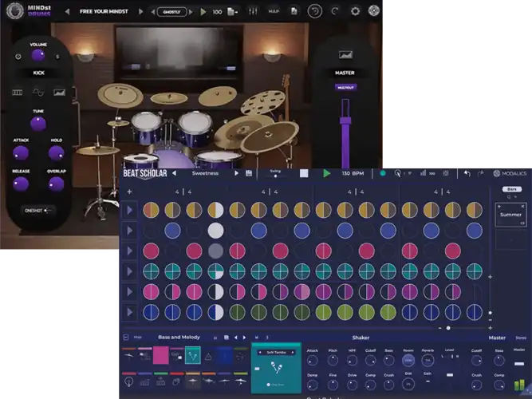Image resolution: width=532 pixels, height=399 pixels.
Task: Add a bar with the plus icon
Action: pos(129,192)
